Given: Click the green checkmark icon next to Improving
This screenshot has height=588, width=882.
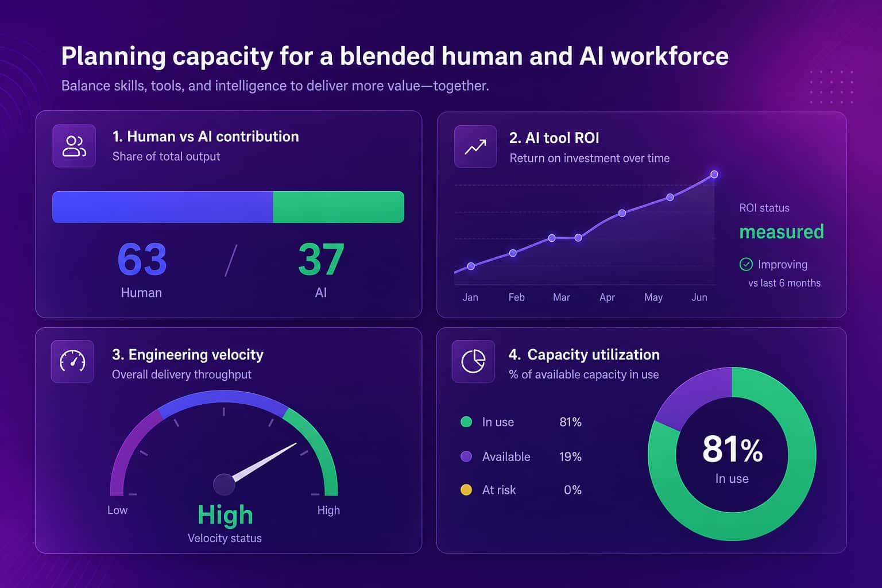Looking at the screenshot, I should pyautogui.click(x=746, y=264).
